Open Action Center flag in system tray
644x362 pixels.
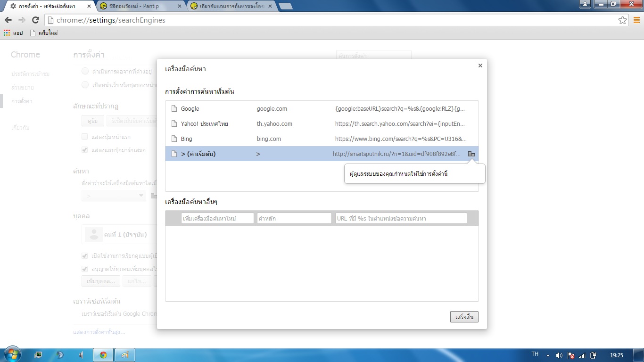point(570,355)
